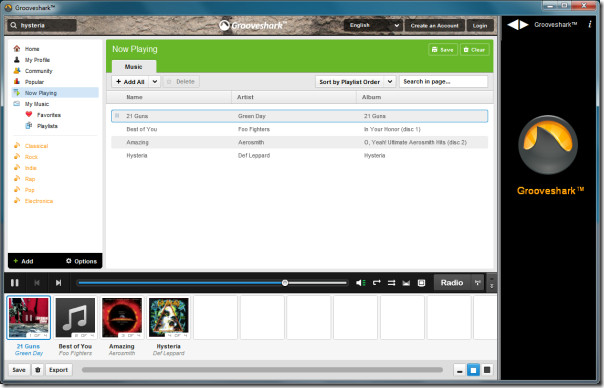This screenshot has width=604, height=388.
Task: Click the square icon left of Radio
Action: pos(421,283)
